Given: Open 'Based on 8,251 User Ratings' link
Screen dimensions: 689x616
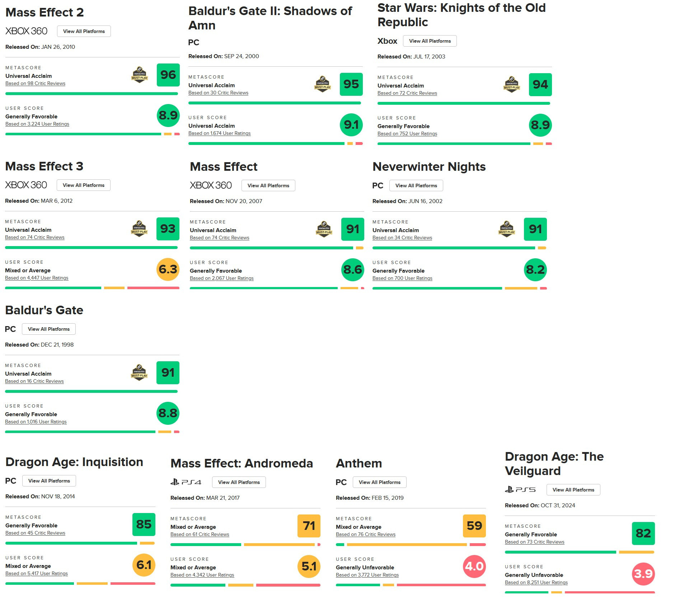Looking at the screenshot, I should pos(536,583).
